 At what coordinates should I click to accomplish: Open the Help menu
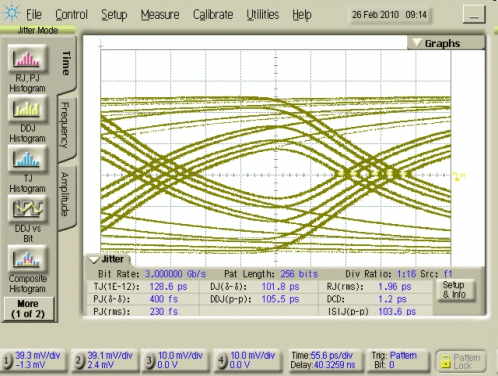click(x=302, y=15)
